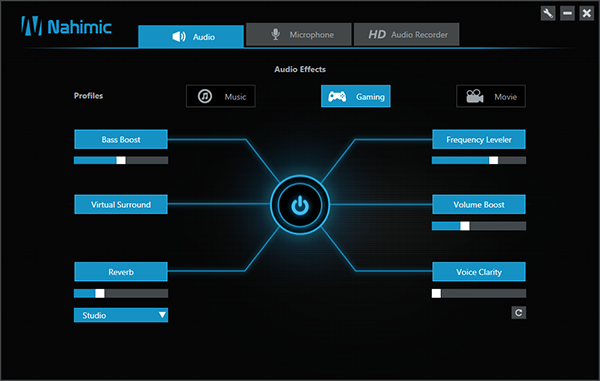600x381 pixels.
Task: Toggle the Frequency Leveler button
Action: coord(479,139)
